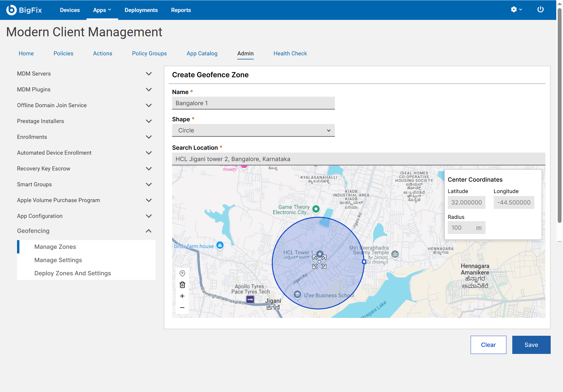Switch to the Actions tab
The width and height of the screenshot is (563, 392).
pos(103,53)
